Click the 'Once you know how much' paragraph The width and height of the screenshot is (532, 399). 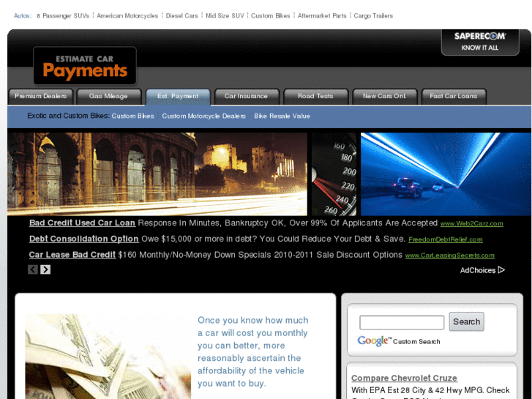click(x=253, y=352)
